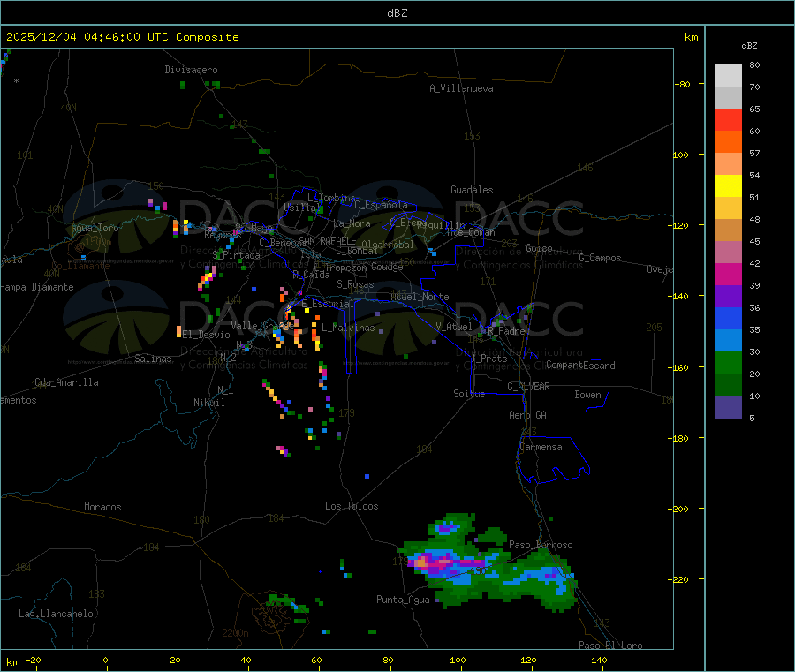
Task: Select the Atuel_Norte label
Action: [420, 297]
